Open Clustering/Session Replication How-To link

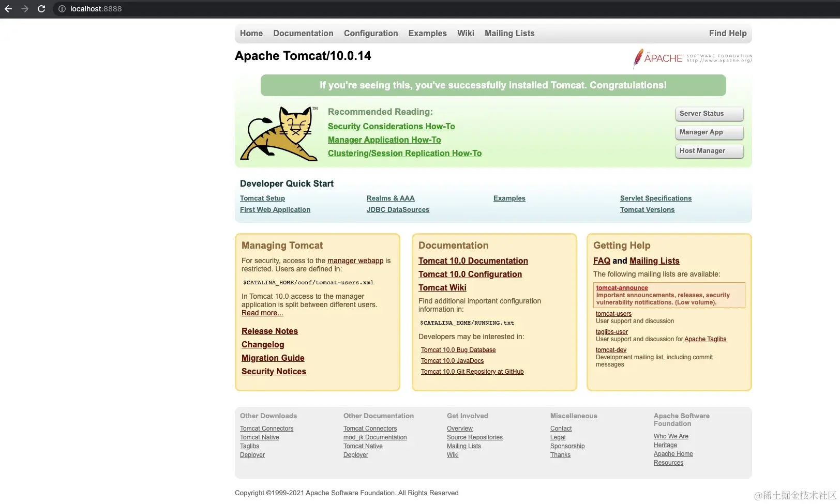coord(404,153)
